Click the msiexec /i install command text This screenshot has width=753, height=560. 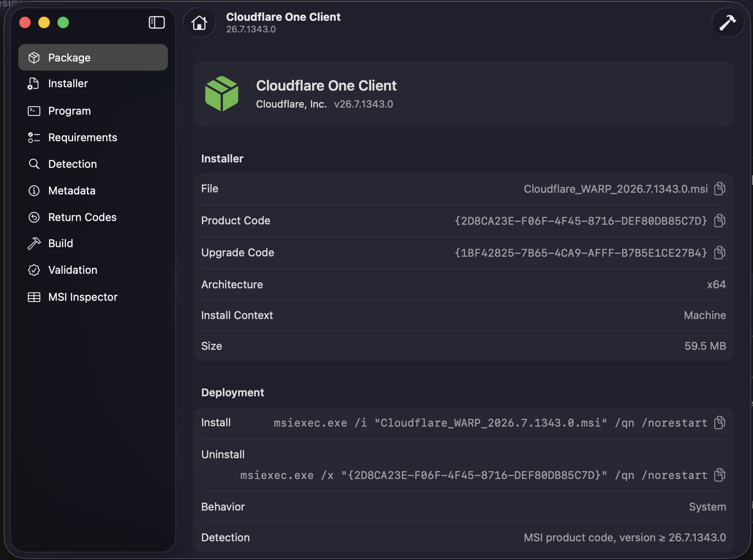tap(490, 423)
